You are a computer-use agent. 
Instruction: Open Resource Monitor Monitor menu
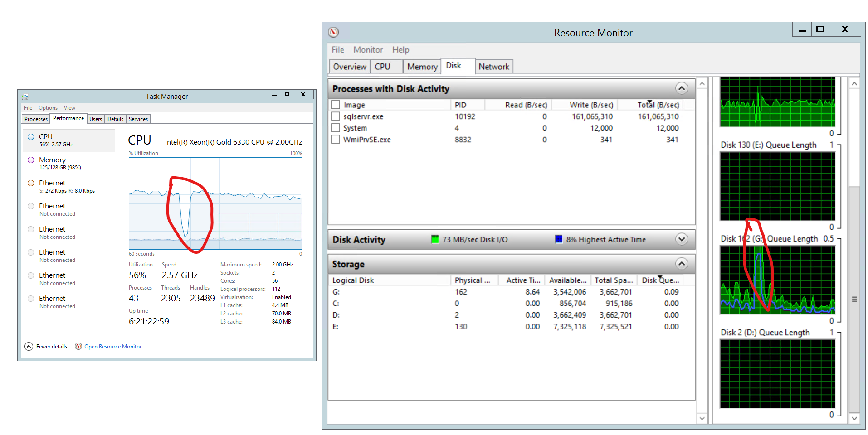(x=368, y=50)
